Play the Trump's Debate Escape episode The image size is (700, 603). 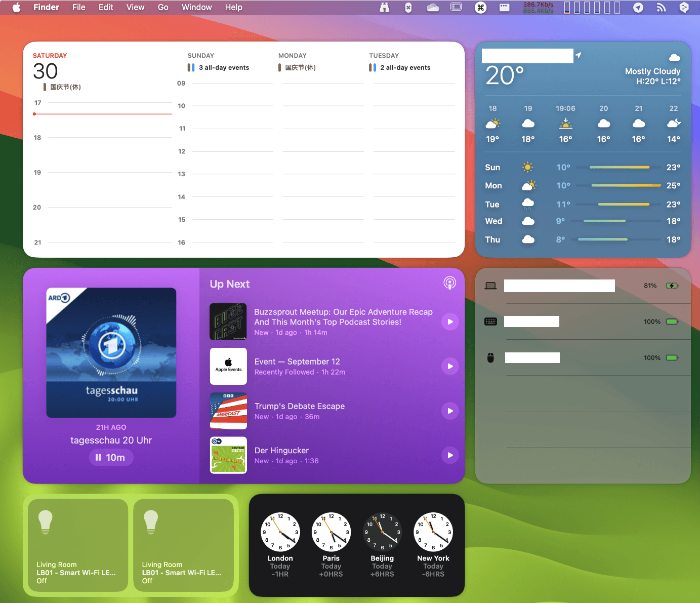(450, 411)
